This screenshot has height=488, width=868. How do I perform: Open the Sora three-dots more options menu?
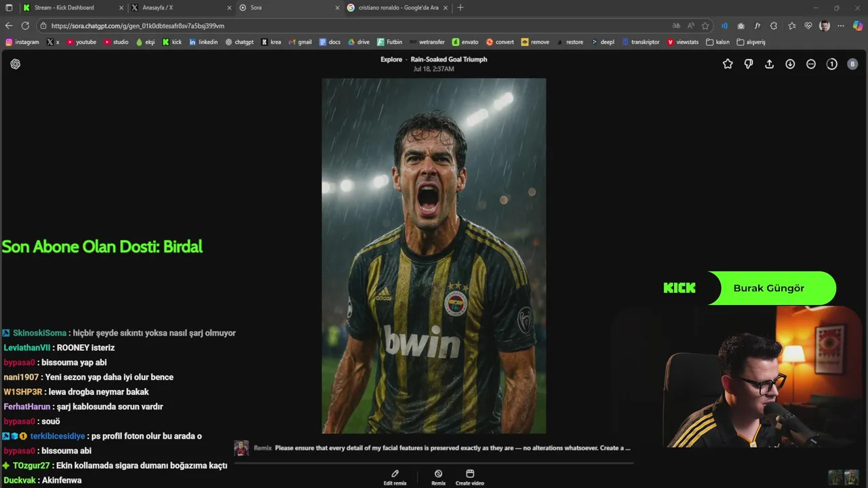point(811,64)
